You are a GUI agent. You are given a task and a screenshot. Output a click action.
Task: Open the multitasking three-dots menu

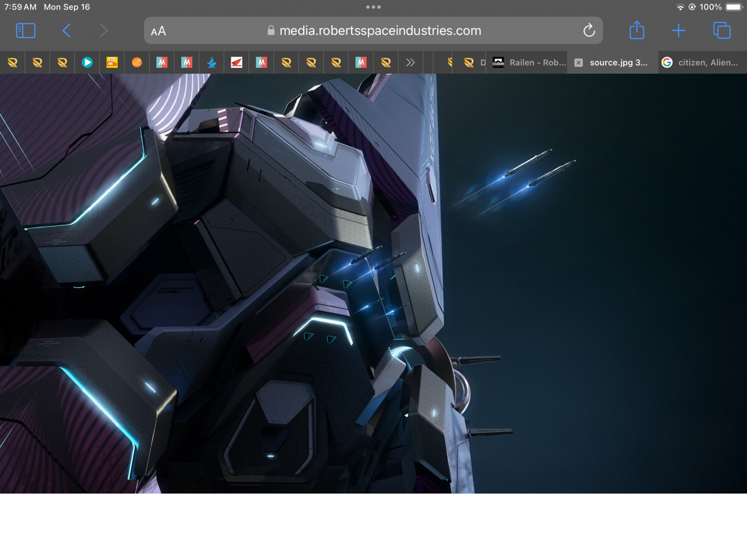click(x=373, y=7)
